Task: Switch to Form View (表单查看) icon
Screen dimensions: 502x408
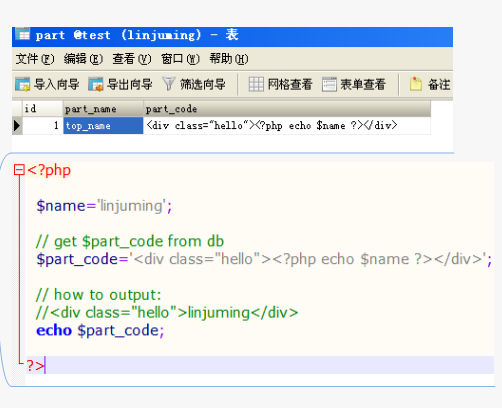Action: point(329,84)
